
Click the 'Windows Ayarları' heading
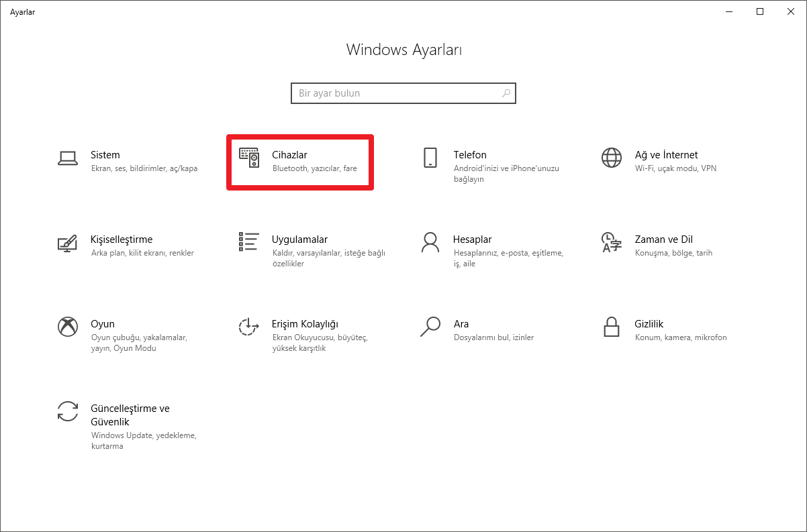404,50
